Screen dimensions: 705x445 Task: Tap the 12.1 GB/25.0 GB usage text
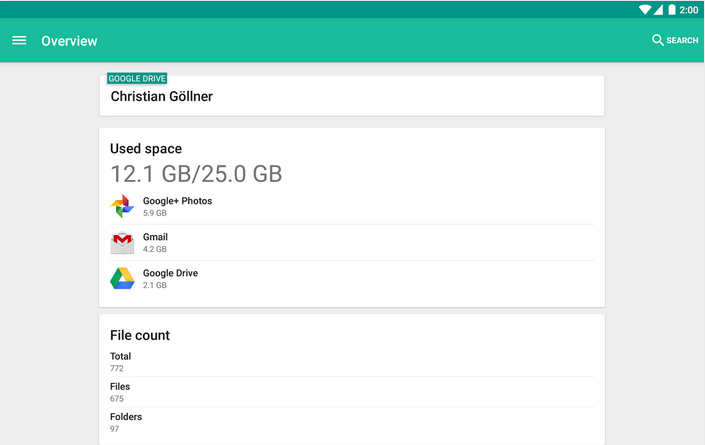click(x=196, y=174)
